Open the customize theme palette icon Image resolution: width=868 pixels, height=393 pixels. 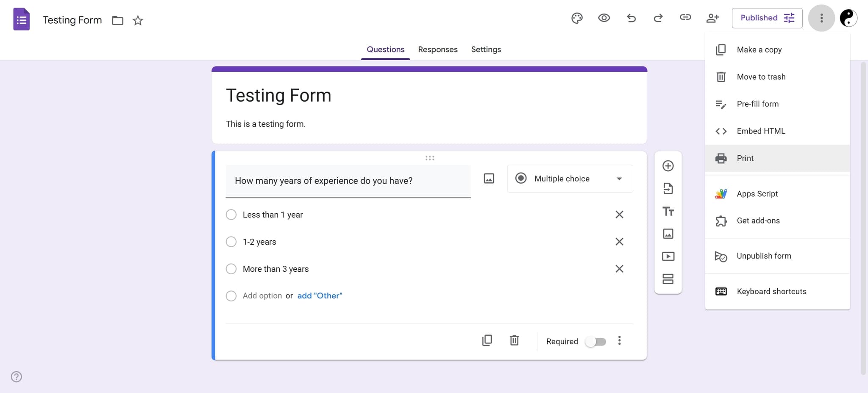coord(577,18)
